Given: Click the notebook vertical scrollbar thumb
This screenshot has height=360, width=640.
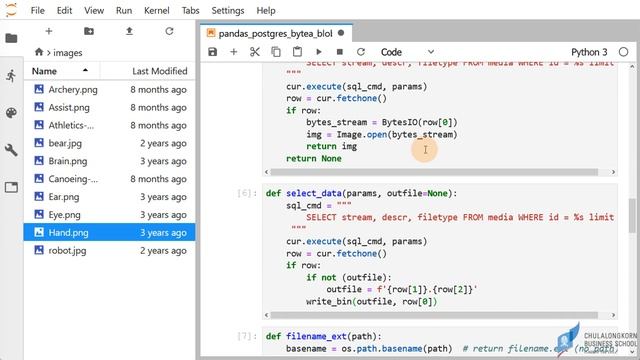Looking at the screenshot, I should [x=632, y=216].
